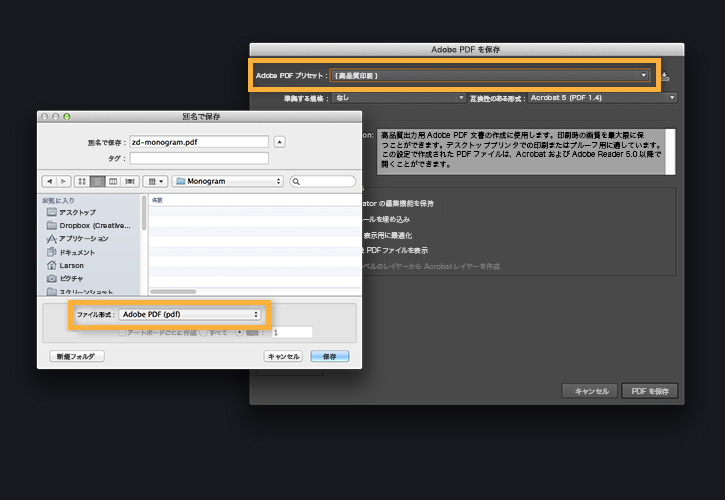
Task: Switch to icon view in save dialog
Action: point(82,181)
